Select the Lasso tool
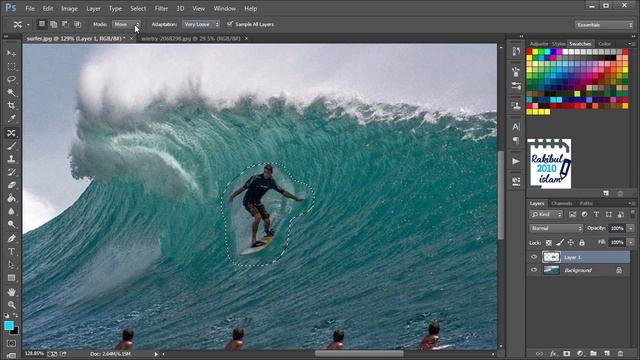This screenshot has width=640, height=360. pos(11,79)
